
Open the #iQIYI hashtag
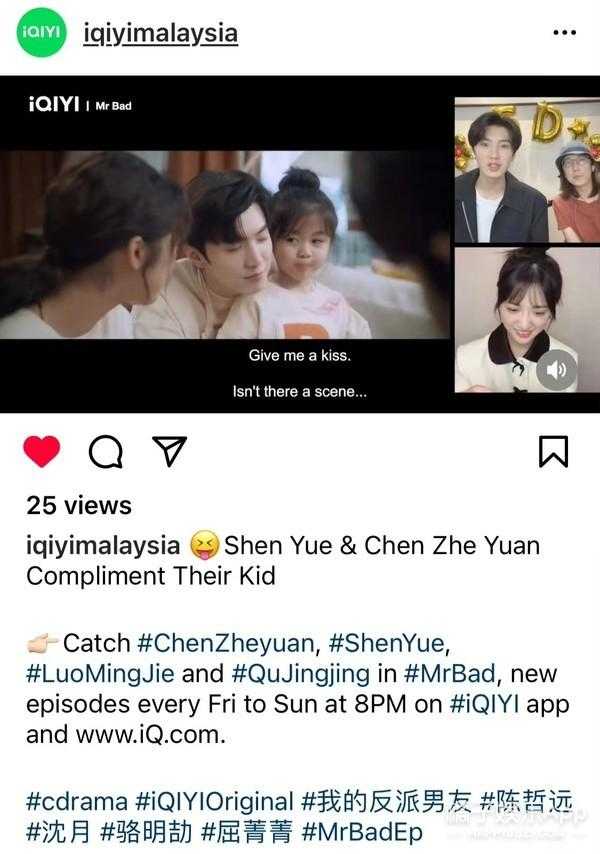tap(484, 704)
